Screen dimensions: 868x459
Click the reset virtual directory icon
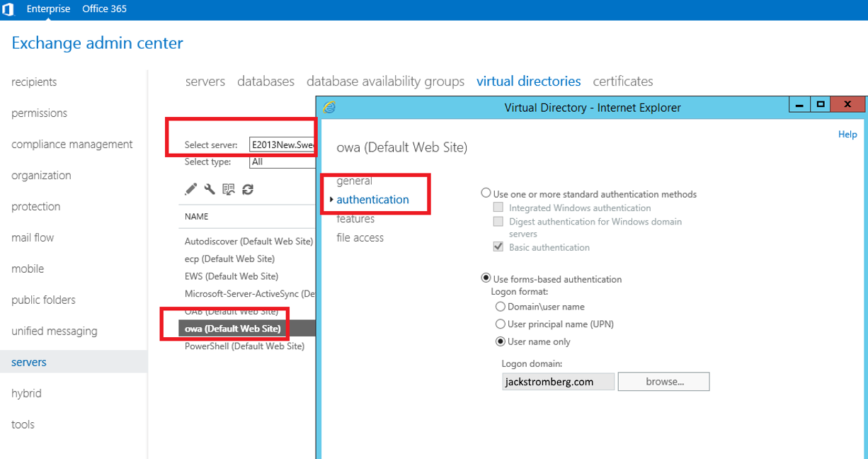[x=228, y=189]
